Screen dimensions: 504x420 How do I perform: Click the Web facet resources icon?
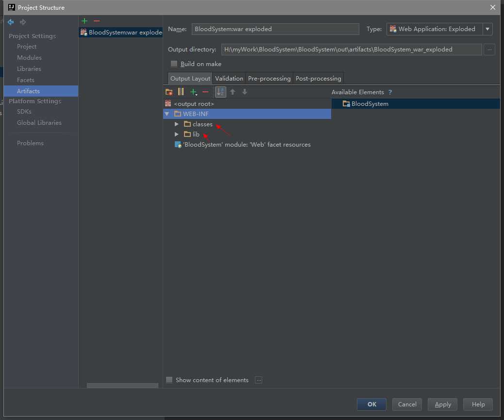pyautogui.click(x=178, y=145)
